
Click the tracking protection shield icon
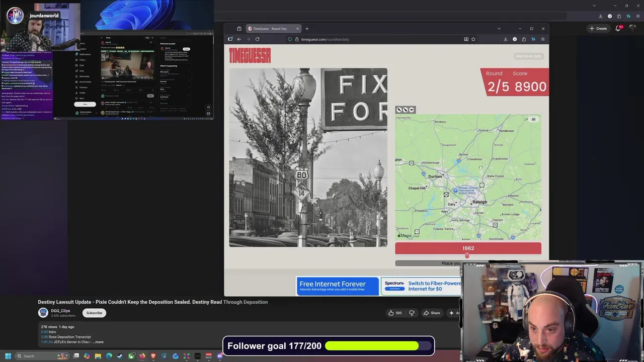click(290, 39)
